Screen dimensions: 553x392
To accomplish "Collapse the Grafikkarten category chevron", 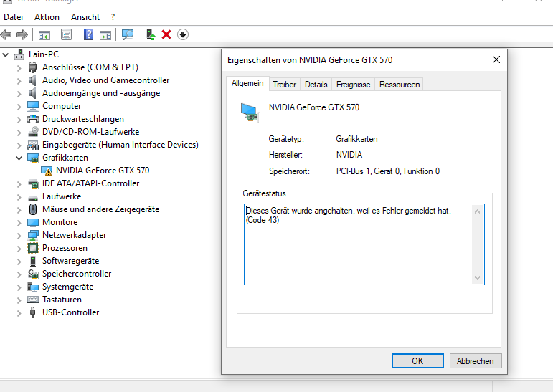I will [19, 158].
